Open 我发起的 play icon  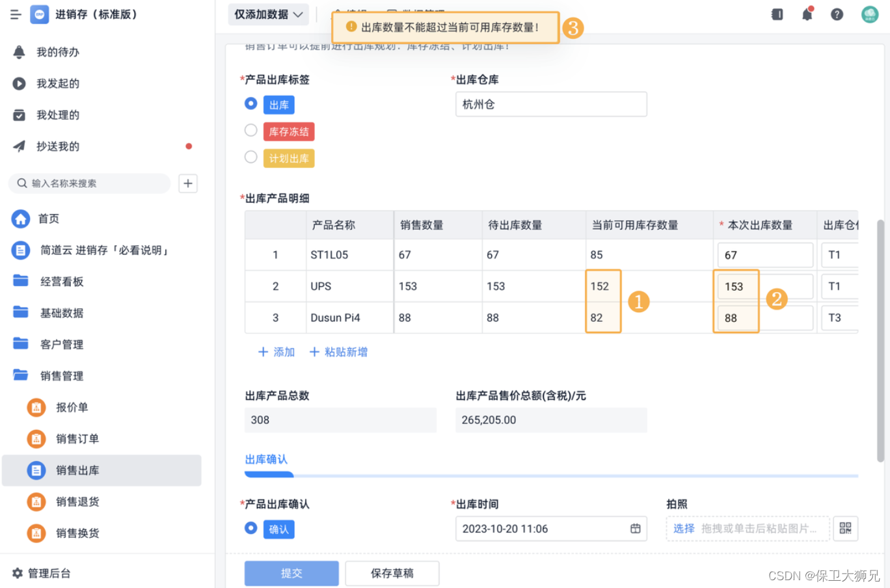(x=20, y=83)
